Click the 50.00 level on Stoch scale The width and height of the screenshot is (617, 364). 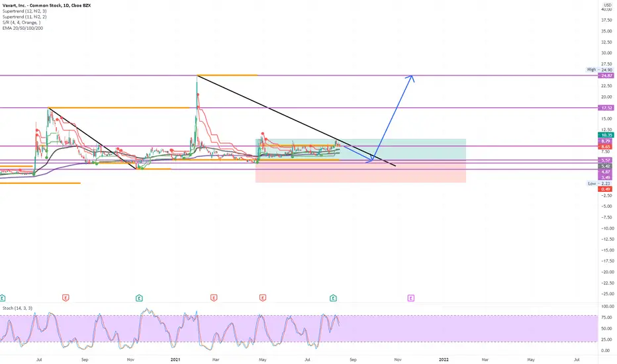(x=607, y=328)
